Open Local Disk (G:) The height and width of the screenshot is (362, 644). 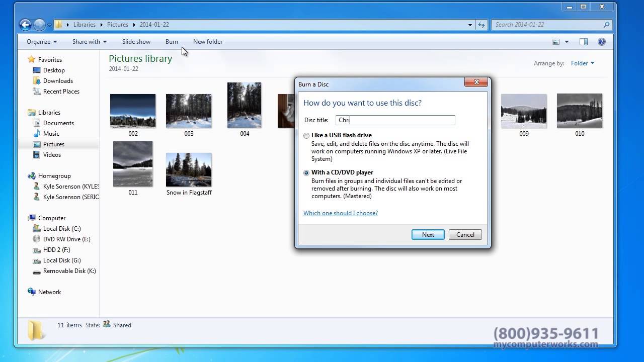[62, 260]
